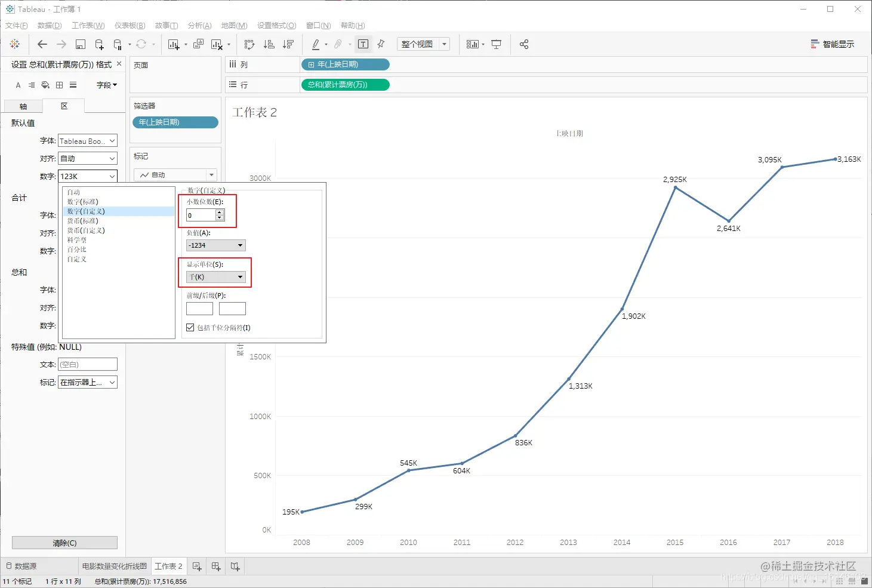Click the 清除(C) button
Screen dimensions: 872x588
tap(64, 543)
